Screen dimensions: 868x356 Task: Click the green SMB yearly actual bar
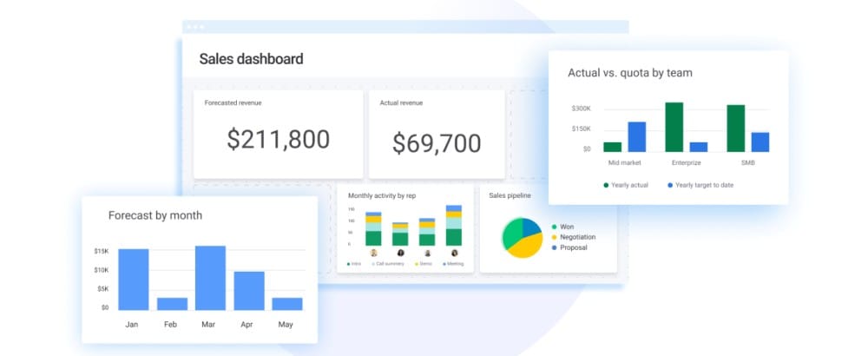pyautogui.click(x=736, y=129)
